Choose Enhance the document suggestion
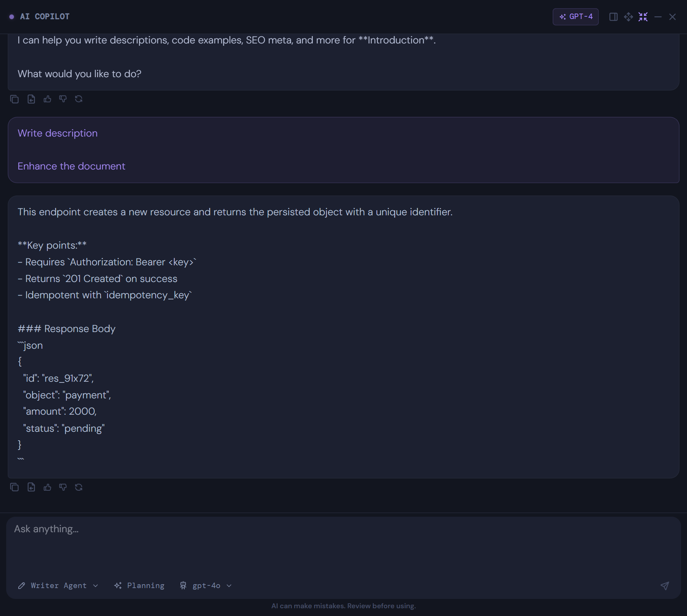Image resolution: width=687 pixels, height=616 pixels. click(71, 166)
